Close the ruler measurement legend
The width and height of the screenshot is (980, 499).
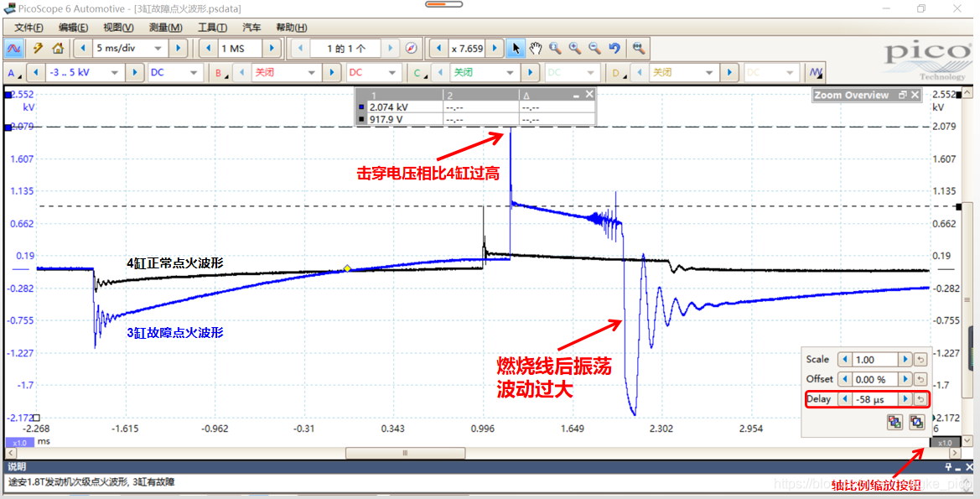pos(589,95)
